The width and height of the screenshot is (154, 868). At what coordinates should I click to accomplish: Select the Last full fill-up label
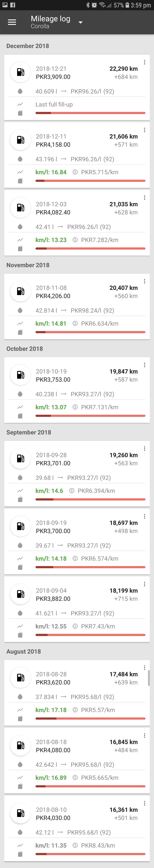tap(54, 104)
